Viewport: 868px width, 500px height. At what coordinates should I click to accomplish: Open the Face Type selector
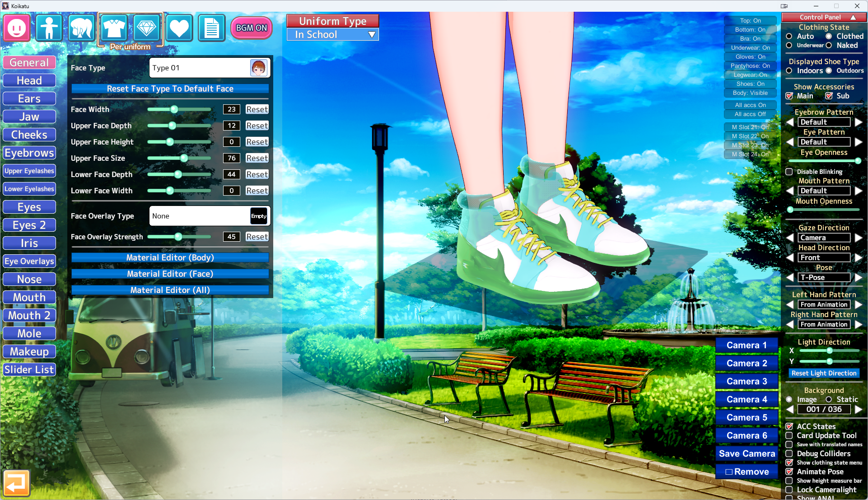tap(210, 68)
